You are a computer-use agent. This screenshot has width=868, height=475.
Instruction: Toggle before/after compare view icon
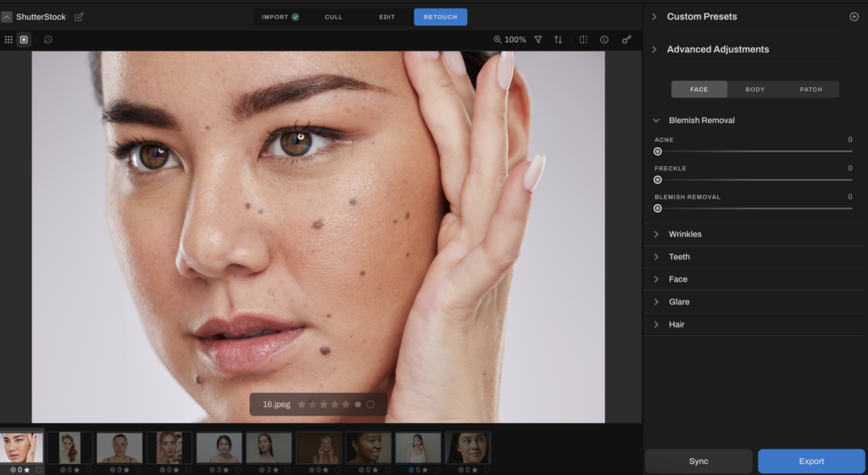tap(583, 40)
